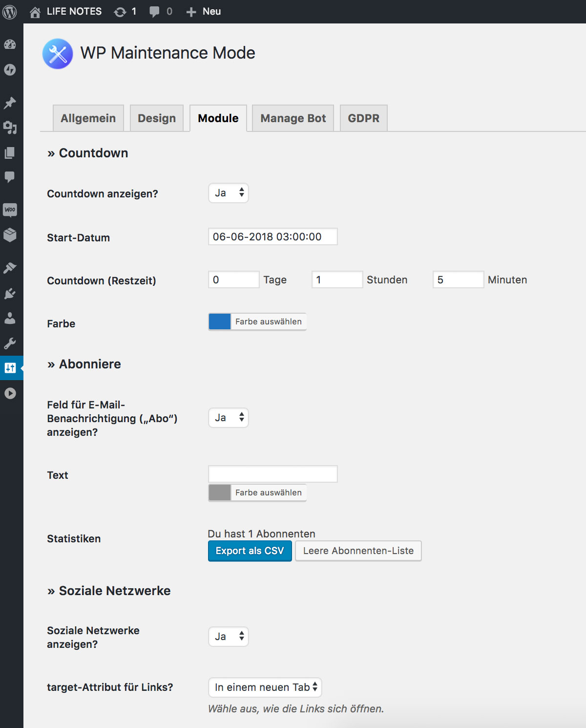586x728 pixels.
Task: Click the updates icon in admin bar
Action: (125, 12)
